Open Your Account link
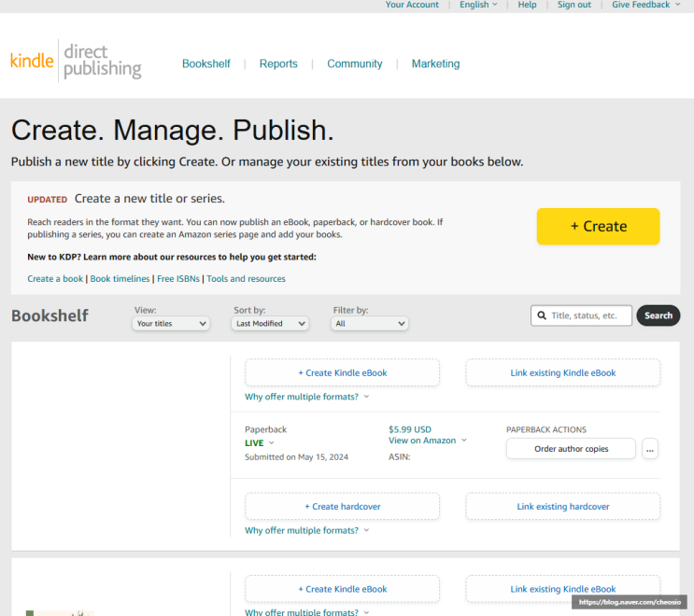 point(412,5)
